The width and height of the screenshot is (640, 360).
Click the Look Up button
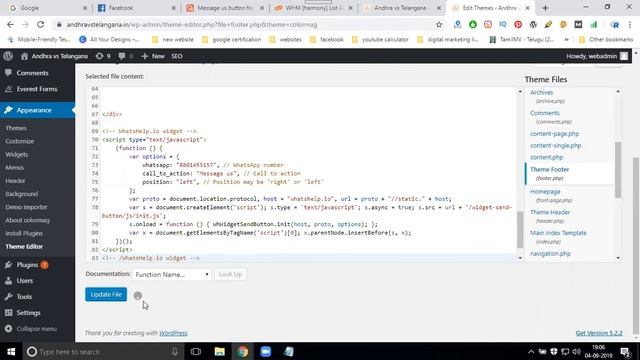230,274
